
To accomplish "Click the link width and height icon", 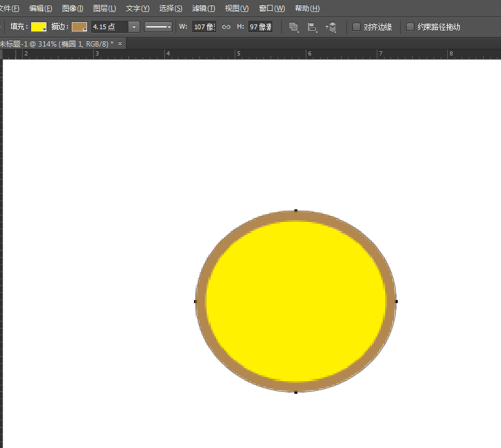I will (x=226, y=27).
